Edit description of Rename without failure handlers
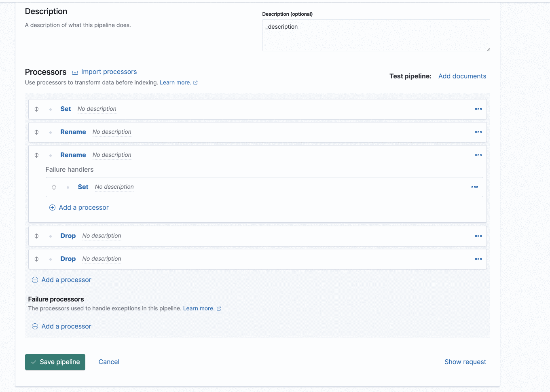550x392 pixels. (112, 132)
